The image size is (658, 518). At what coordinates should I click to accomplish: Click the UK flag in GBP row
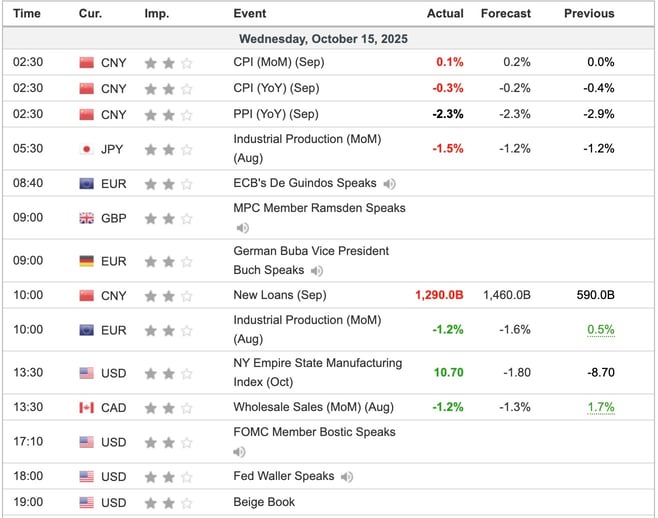coord(89,218)
